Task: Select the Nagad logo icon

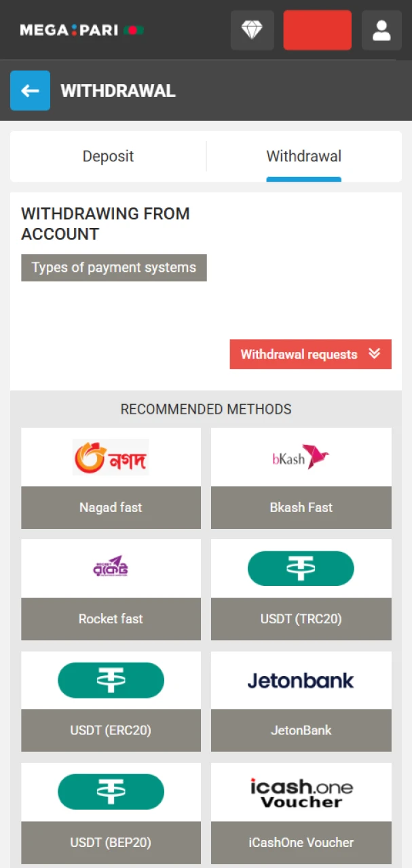Action: [x=111, y=456]
